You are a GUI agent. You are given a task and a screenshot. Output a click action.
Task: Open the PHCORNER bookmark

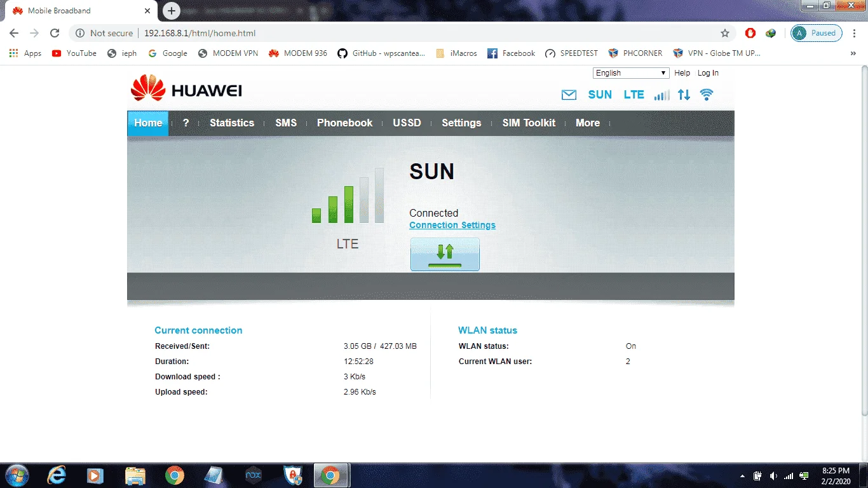pyautogui.click(x=635, y=53)
